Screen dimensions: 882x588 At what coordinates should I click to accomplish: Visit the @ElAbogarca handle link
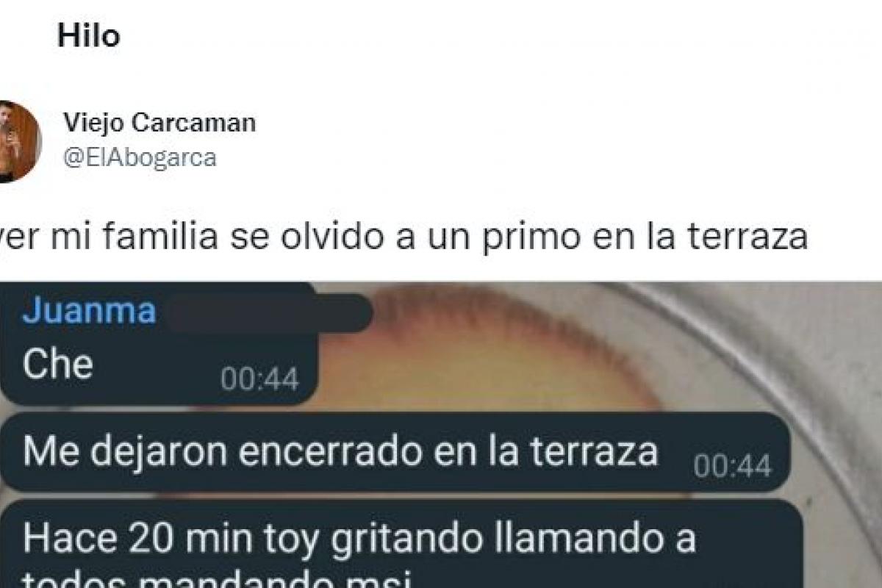140,158
